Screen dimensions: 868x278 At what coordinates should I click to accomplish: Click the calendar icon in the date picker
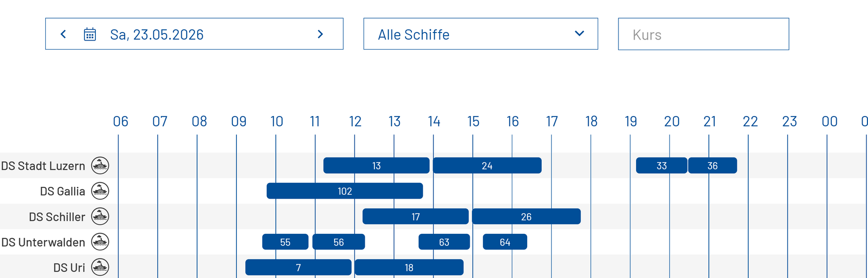coord(90,34)
